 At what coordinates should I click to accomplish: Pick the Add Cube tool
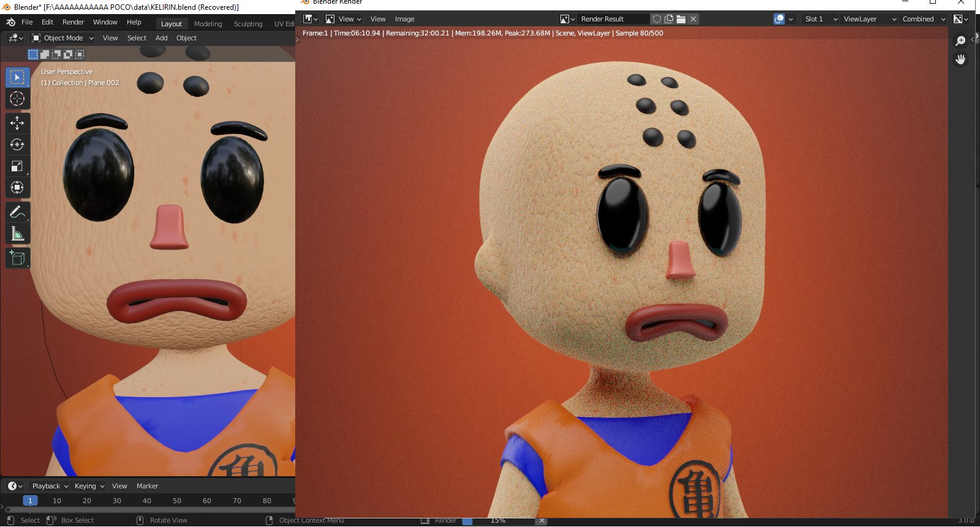pyautogui.click(x=17, y=258)
